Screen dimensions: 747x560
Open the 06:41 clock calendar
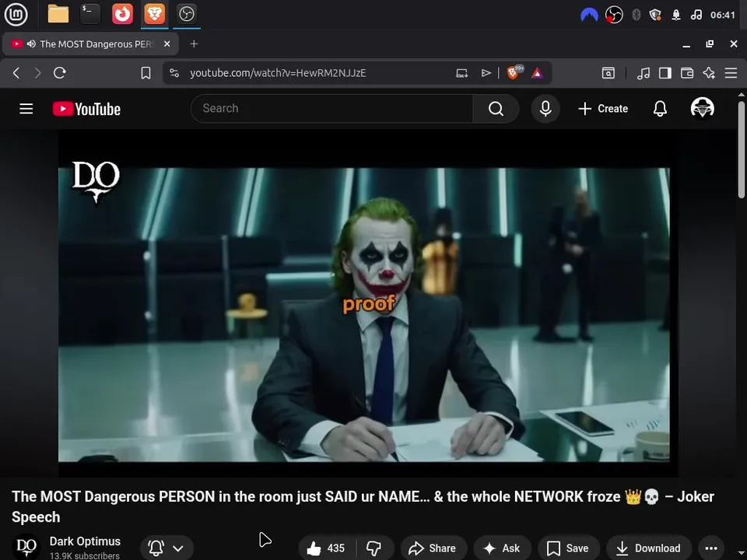point(723,15)
